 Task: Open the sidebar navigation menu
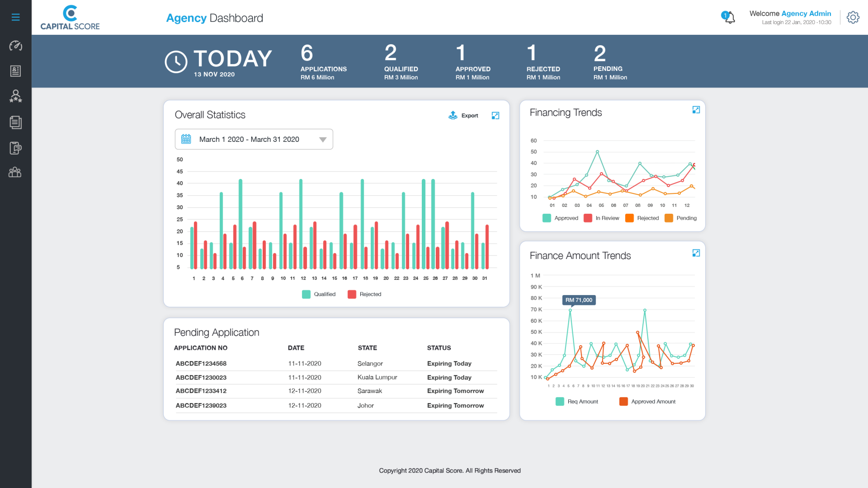15,17
